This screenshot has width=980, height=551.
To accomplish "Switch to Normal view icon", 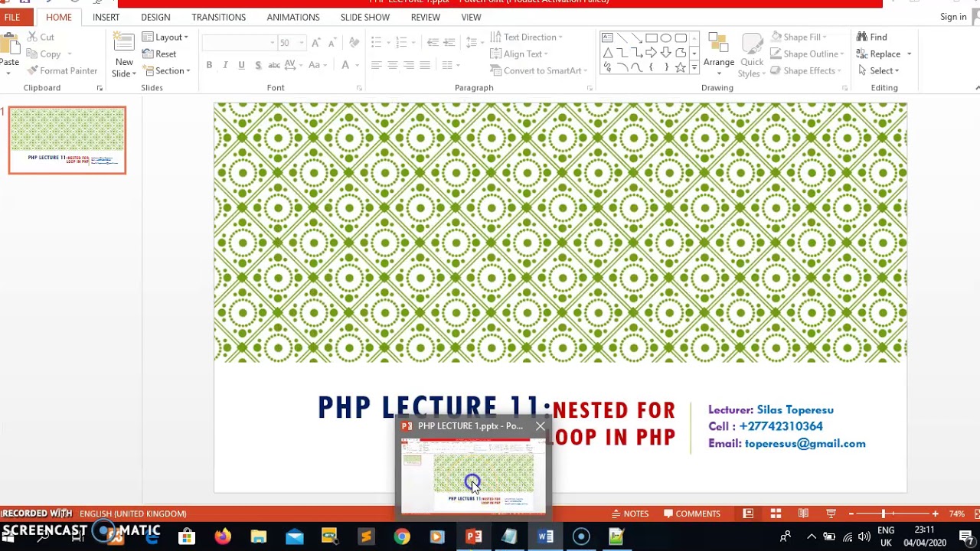I will (x=748, y=514).
